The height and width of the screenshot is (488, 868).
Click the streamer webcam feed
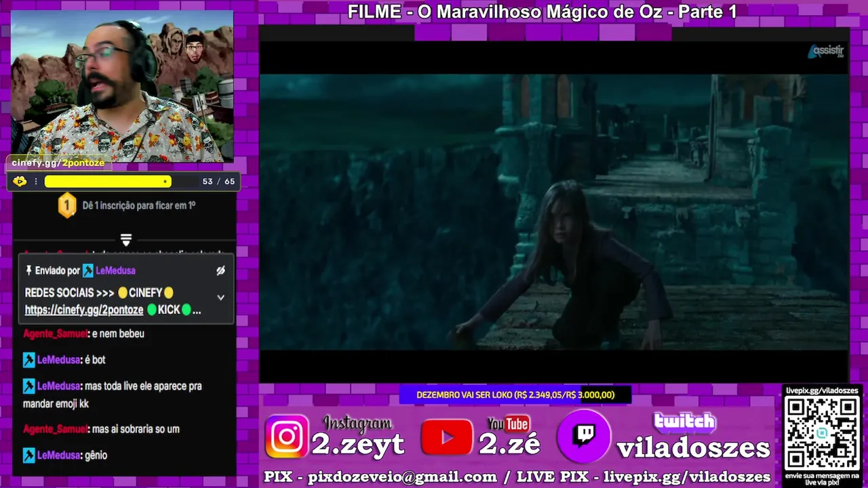pos(122,86)
